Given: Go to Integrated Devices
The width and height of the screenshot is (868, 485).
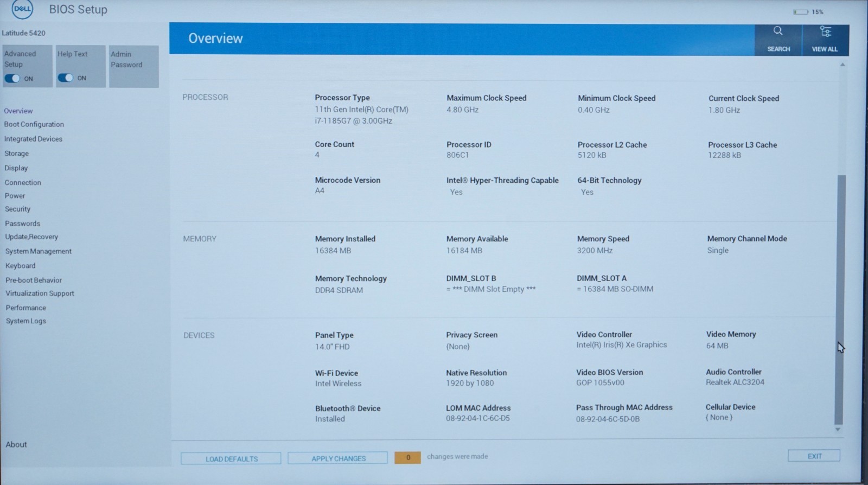Looking at the screenshot, I should coord(33,139).
